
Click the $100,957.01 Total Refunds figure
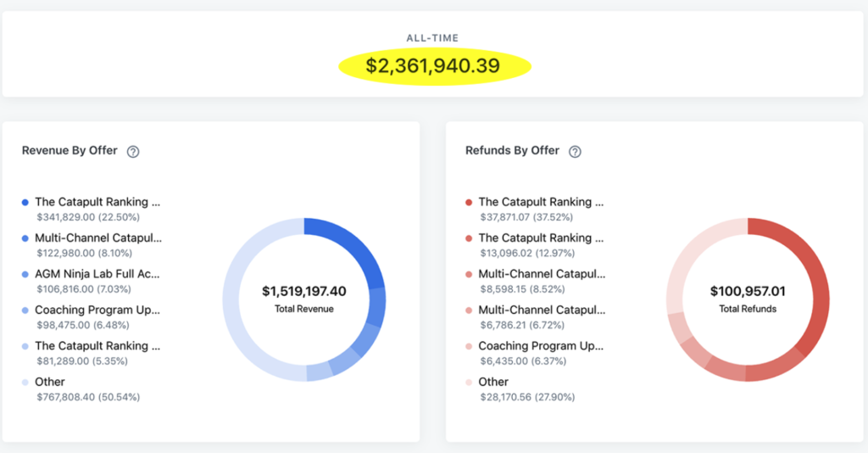pyautogui.click(x=747, y=292)
